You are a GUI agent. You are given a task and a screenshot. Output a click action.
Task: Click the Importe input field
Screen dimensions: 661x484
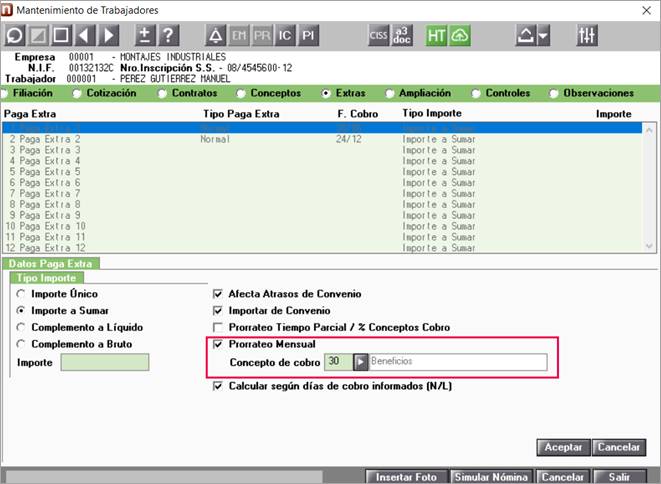coord(105,363)
